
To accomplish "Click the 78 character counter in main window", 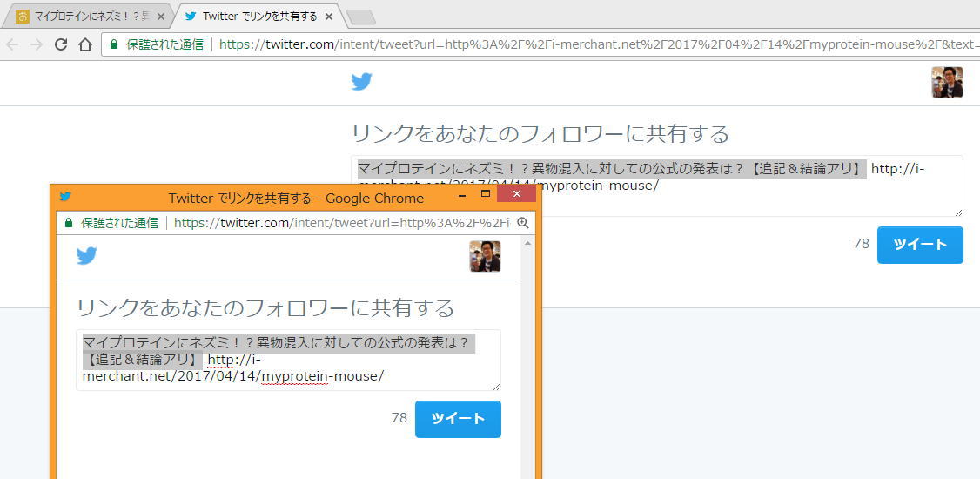I will 862,244.
